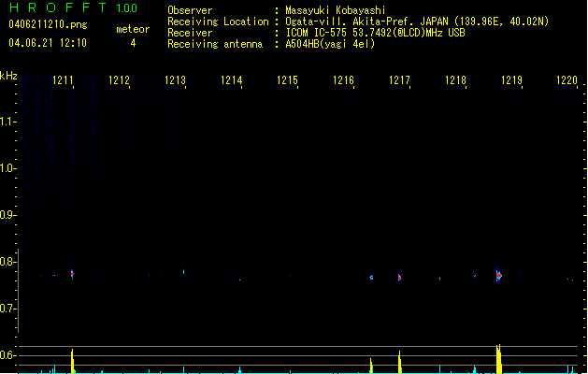This screenshot has height=374, width=588.
Task: Click the yellow power peak at 1217
Action: click(x=400, y=363)
